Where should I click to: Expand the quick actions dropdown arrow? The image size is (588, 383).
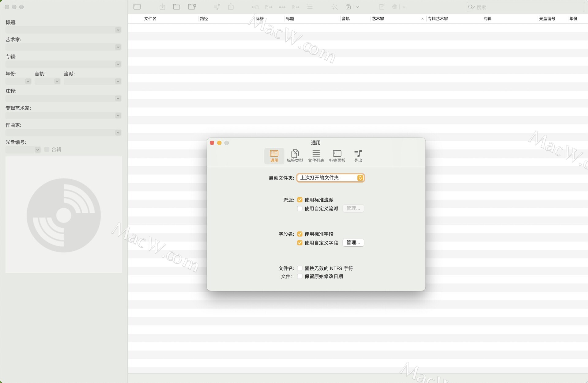pyautogui.click(x=358, y=7)
